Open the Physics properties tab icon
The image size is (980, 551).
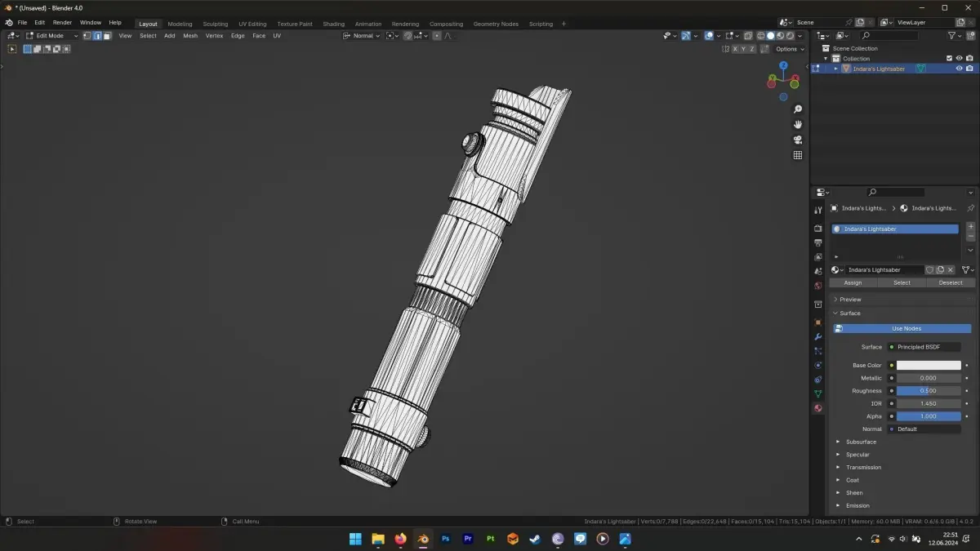817,365
